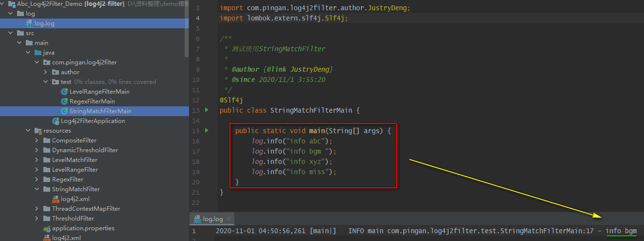Select the LevelRangeFilter folder label
Screen dimensions: 644x241
coord(75,170)
